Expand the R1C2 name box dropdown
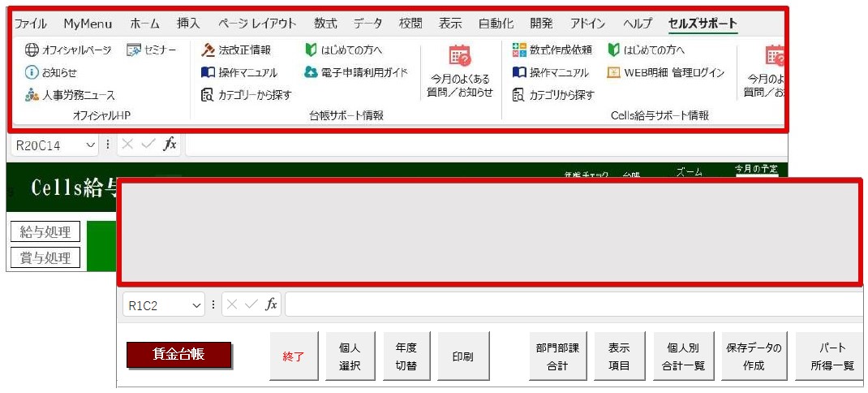This screenshot has height=393, width=868. point(196,305)
